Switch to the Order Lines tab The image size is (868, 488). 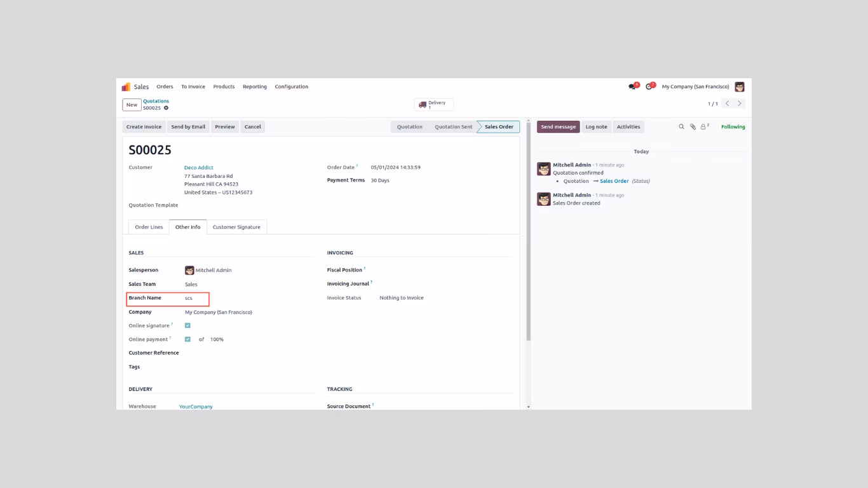149,227
